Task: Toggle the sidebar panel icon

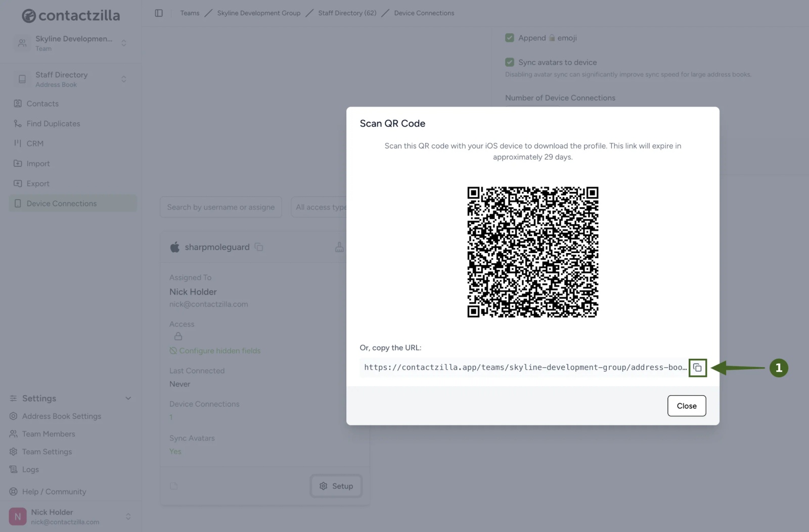Action: (x=159, y=13)
